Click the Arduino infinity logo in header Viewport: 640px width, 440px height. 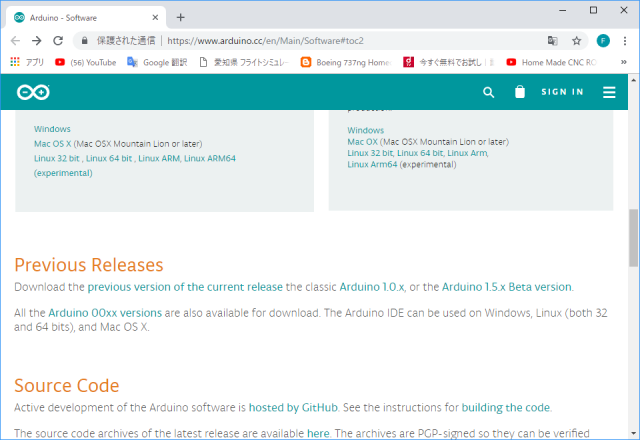tap(33, 92)
